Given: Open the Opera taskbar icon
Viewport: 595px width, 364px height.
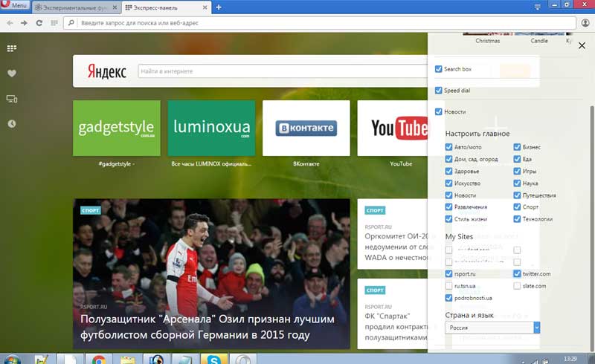Looking at the screenshot, I should [x=243, y=360].
